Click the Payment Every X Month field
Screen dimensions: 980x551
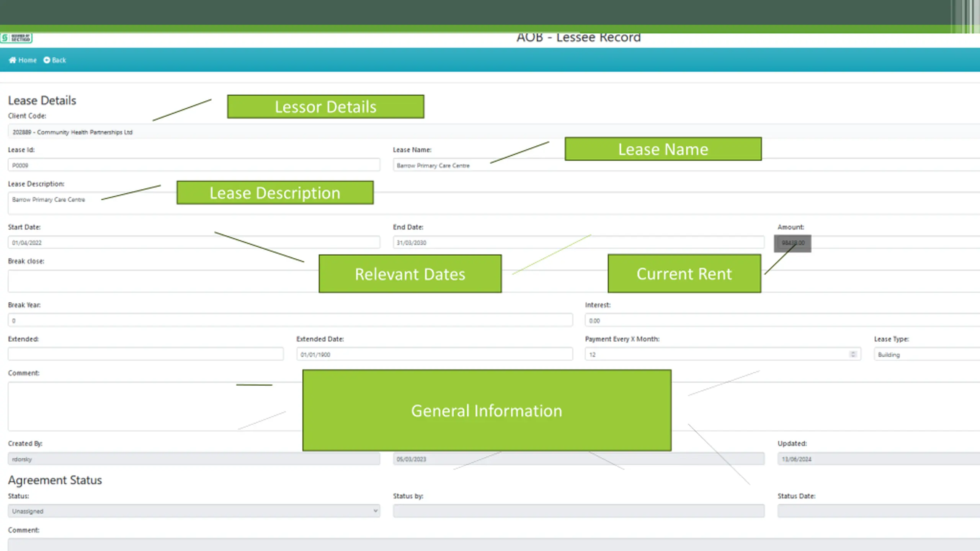[723, 354]
